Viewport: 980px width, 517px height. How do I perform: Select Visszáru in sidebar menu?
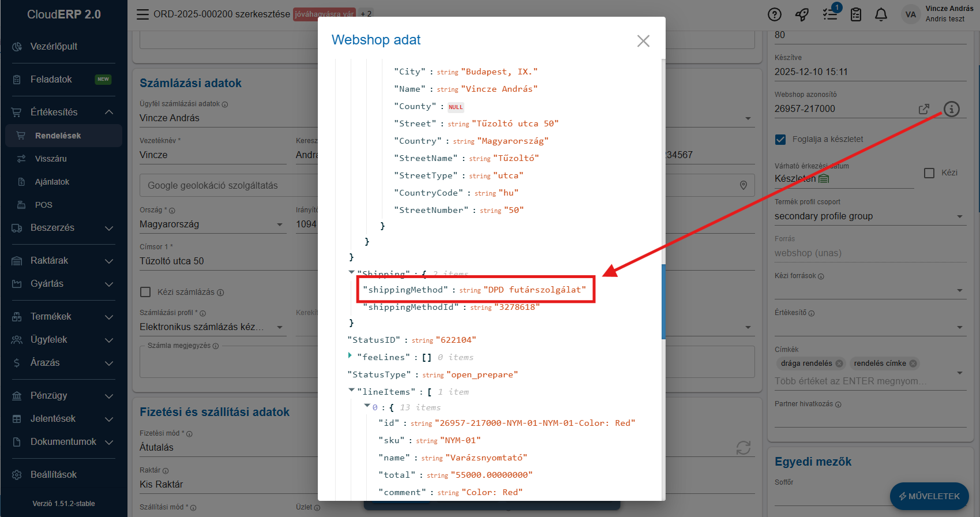[51, 159]
